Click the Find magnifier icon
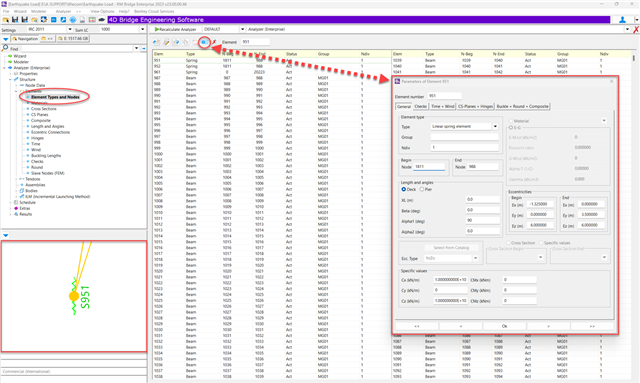The height and width of the screenshot is (383, 640). (x=5, y=48)
